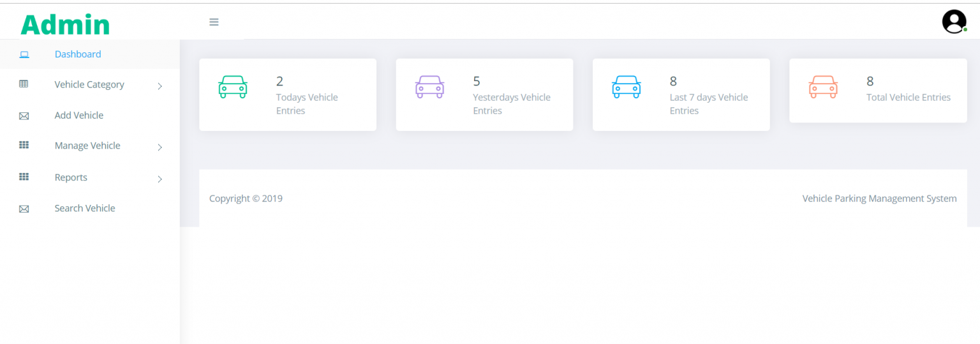Click the table icon beside Vehicle Category
Image resolution: width=980 pixels, height=344 pixels.
(x=24, y=84)
